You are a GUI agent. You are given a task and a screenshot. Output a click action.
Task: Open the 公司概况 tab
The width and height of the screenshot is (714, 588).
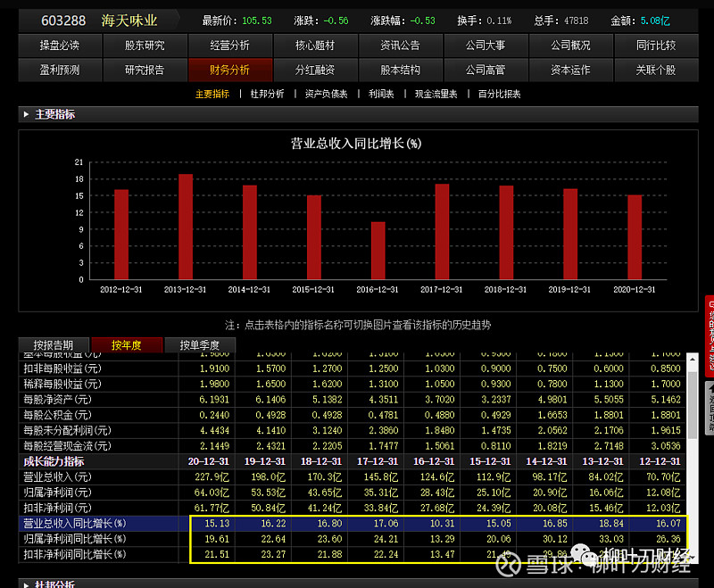point(570,46)
